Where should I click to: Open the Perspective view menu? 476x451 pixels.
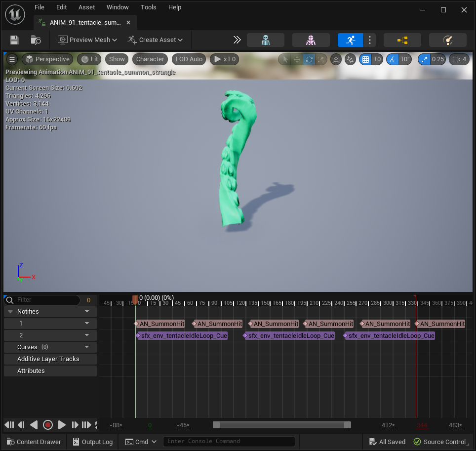(47, 59)
